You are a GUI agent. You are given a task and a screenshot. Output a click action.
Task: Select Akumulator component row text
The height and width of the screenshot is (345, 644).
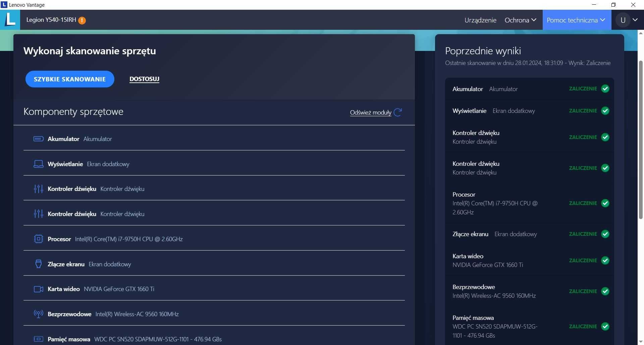tap(79, 139)
